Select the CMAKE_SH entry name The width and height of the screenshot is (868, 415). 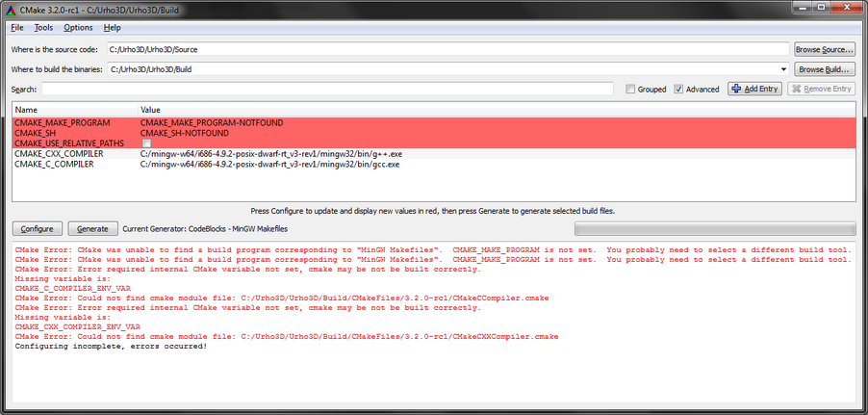click(35, 133)
